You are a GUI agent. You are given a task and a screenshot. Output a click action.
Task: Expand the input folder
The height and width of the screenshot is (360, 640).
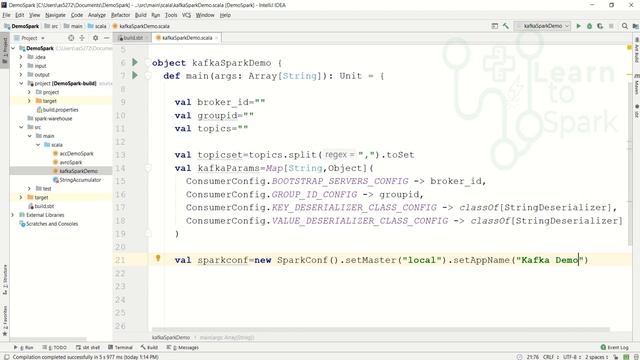21,66
